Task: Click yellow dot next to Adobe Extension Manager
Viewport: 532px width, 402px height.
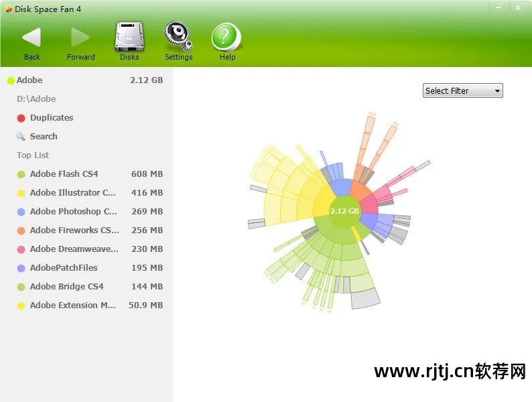Action: (x=21, y=306)
